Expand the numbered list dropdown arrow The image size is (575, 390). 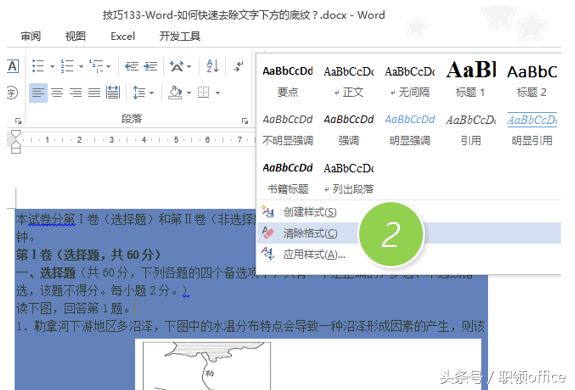pyautogui.click(x=81, y=66)
